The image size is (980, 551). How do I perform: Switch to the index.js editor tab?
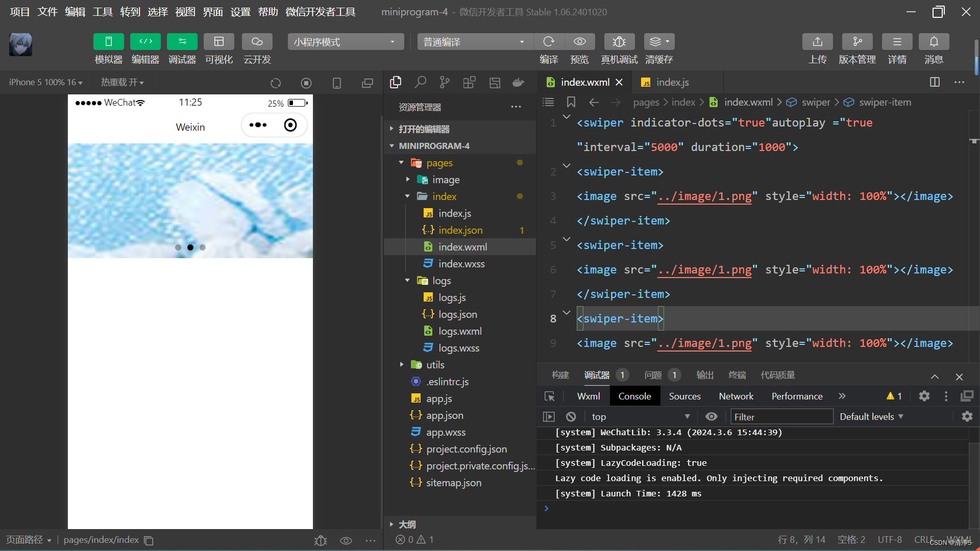pyautogui.click(x=672, y=82)
